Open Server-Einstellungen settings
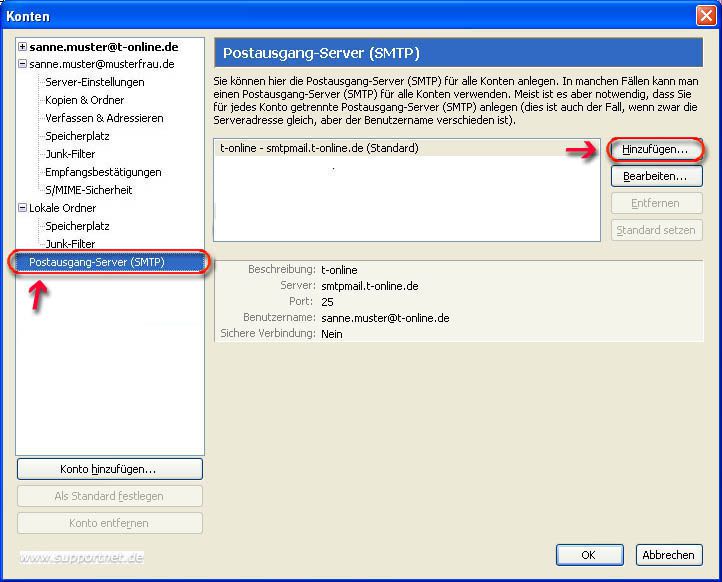This screenshot has width=722, height=582. (x=95, y=82)
